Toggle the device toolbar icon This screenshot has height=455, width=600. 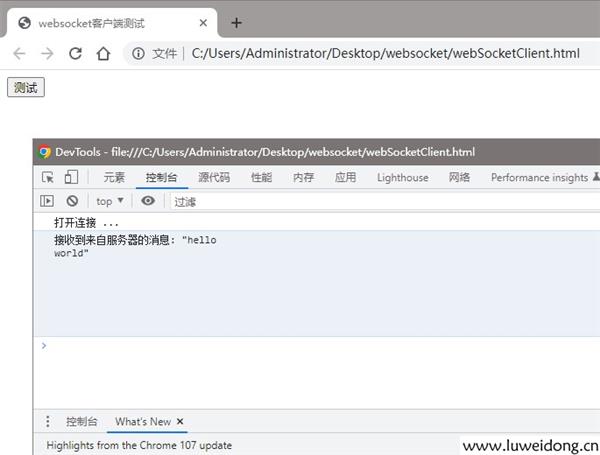(x=71, y=178)
